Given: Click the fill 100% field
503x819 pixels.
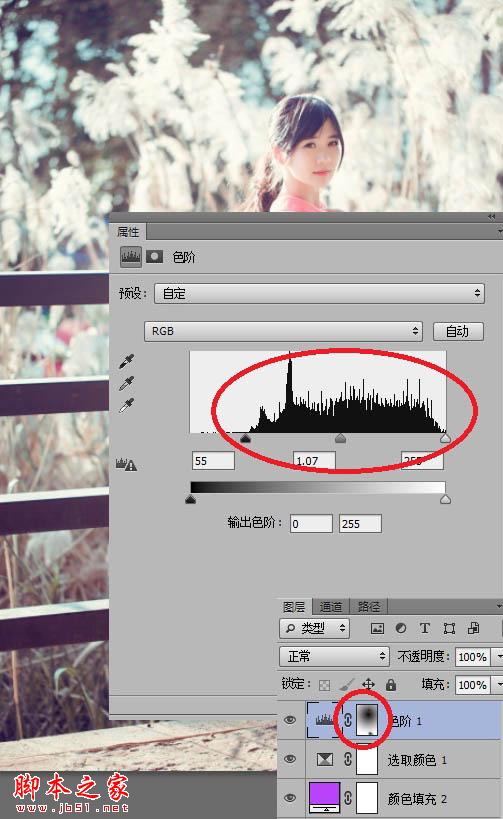Looking at the screenshot, I should [473, 684].
